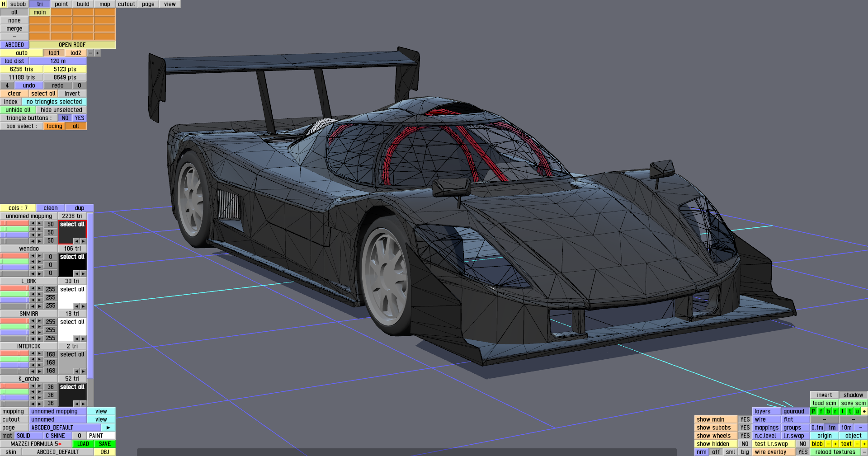Decrease blob size with its minus button
The height and width of the screenshot is (456, 868).
[x=828, y=444]
